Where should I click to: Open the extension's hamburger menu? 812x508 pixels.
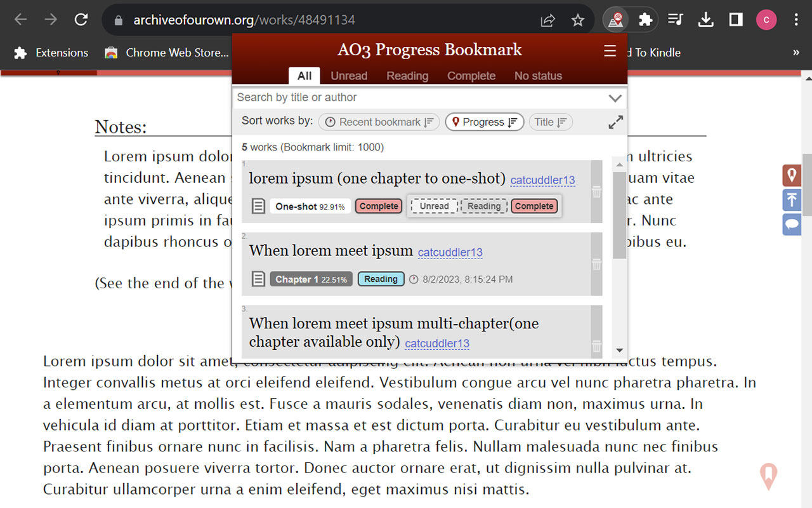[610, 50]
